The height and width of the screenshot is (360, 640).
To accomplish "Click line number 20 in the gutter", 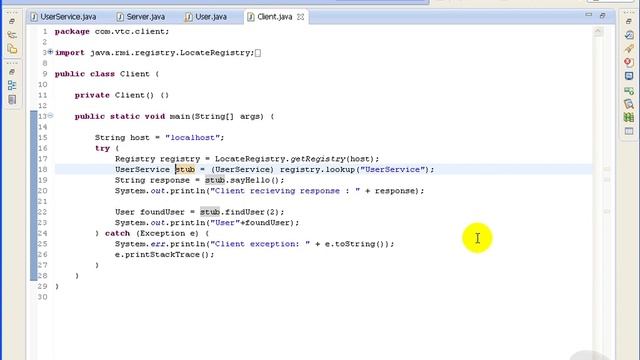I will click(42, 191).
